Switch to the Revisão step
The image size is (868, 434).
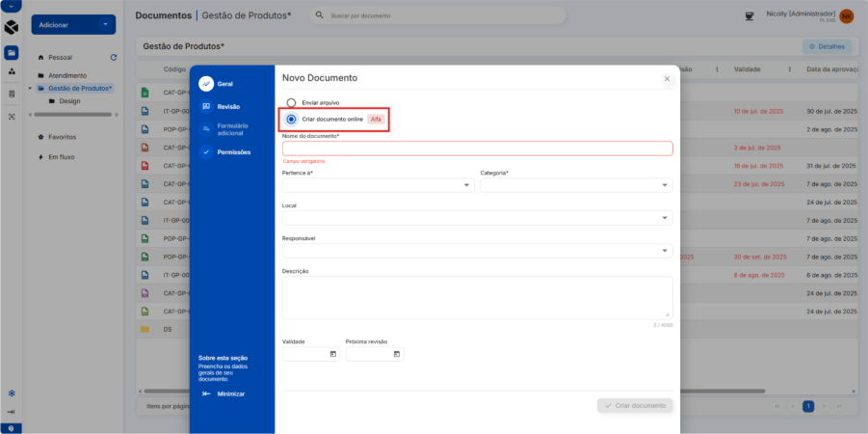tap(228, 106)
